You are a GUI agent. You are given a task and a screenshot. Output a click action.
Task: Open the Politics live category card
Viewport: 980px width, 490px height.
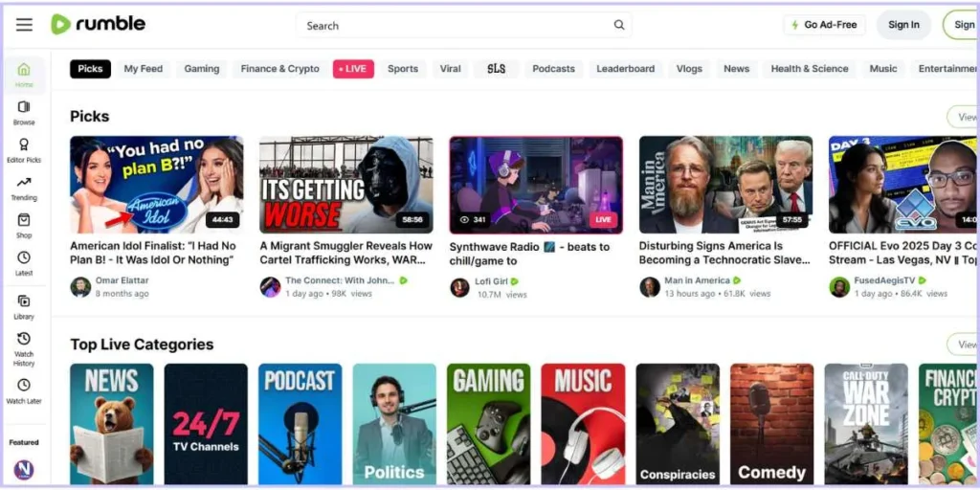click(394, 423)
